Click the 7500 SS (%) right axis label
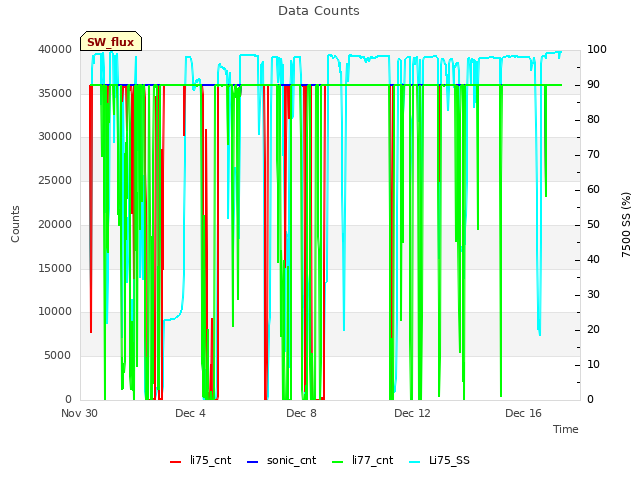 (626, 224)
